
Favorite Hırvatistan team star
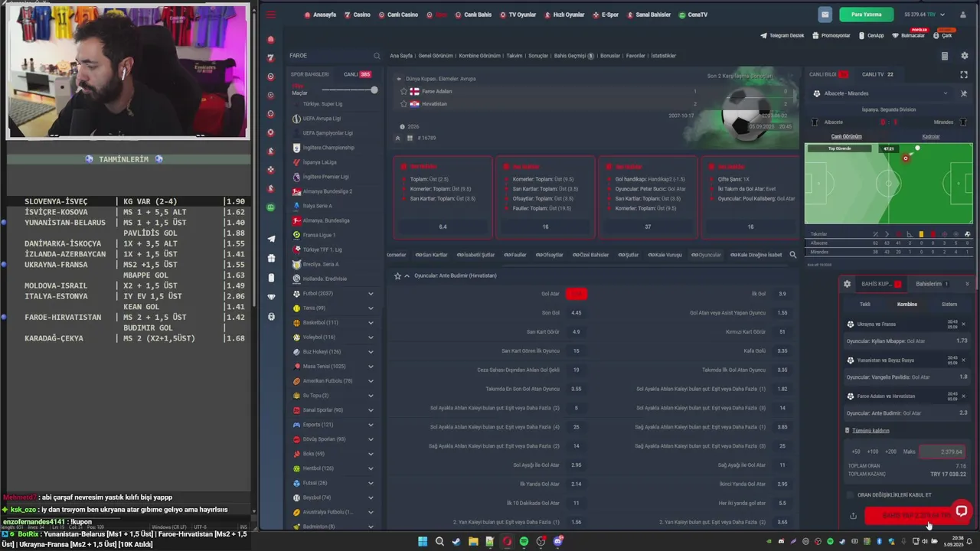click(x=404, y=103)
